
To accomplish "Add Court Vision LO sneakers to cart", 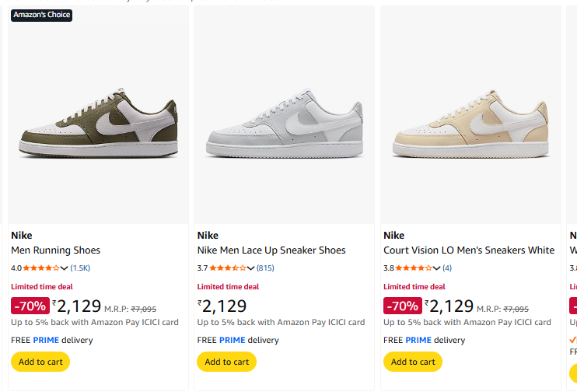I will [x=413, y=362].
